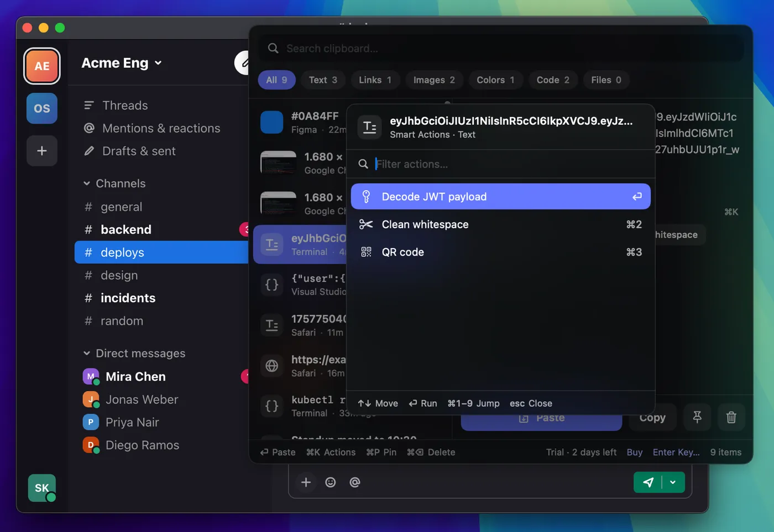The image size is (774, 532).
Task: Open the SK user avatar in Slack
Action: (x=42, y=488)
